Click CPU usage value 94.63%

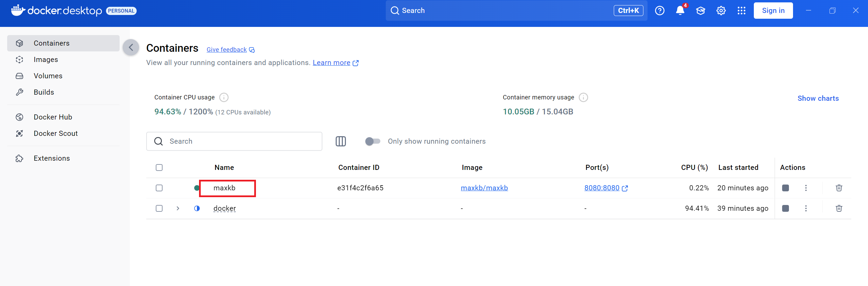pyautogui.click(x=168, y=112)
